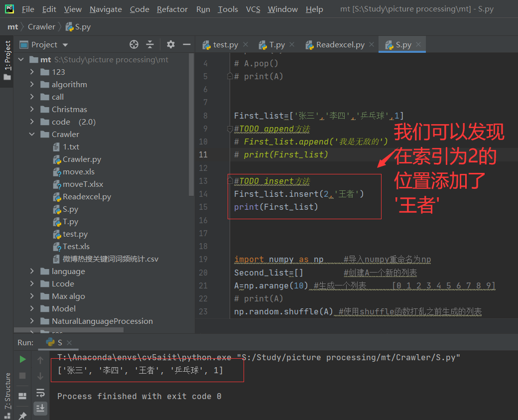The image size is (518, 420).
Task: Click the Down the stack trace arrow
Action: 40,376
